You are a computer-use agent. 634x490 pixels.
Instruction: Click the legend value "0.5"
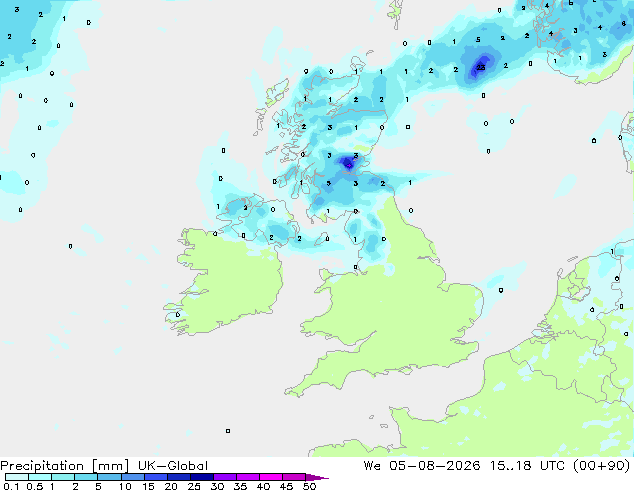point(34,486)
